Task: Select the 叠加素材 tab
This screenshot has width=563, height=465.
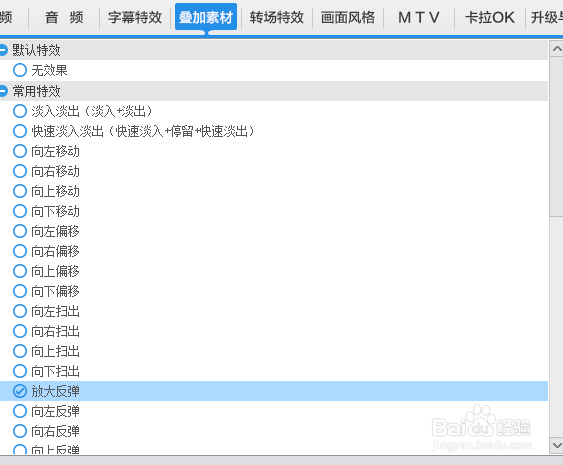Action: [x=206, y=17]
